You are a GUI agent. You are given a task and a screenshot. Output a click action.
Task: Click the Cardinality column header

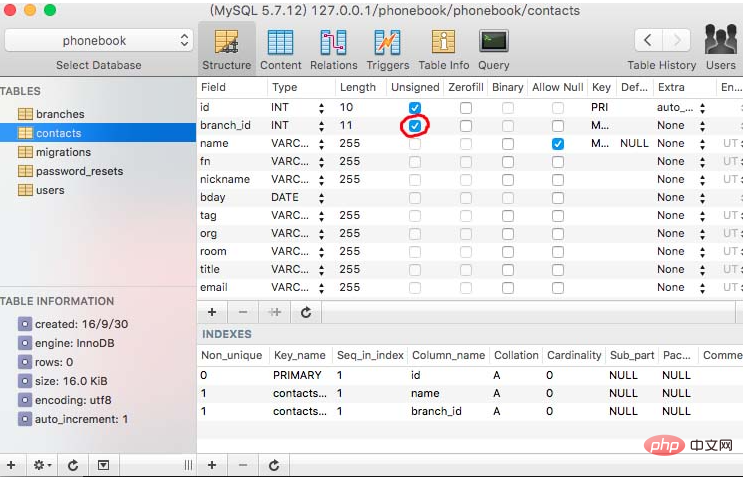coord(574,355)
